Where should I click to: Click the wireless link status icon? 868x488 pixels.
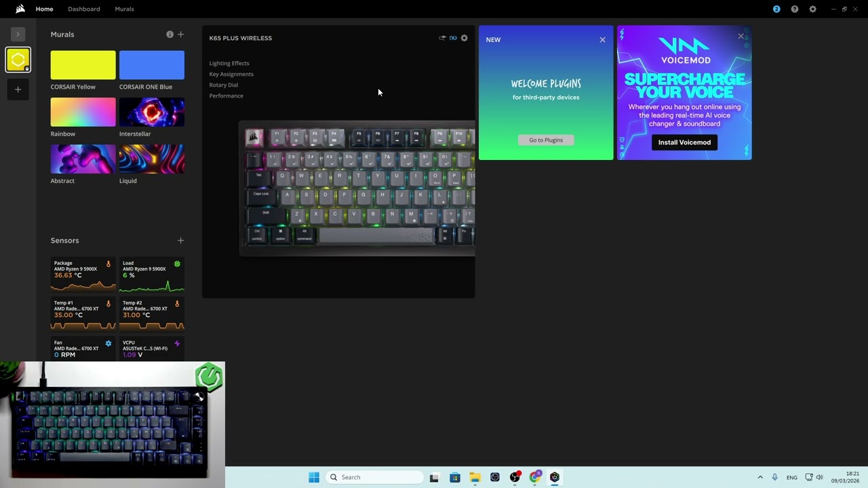click(x=453, y=38)
